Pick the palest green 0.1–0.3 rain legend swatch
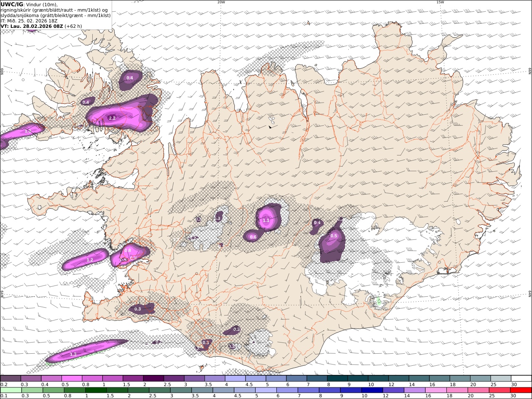This screenshot has width=532, height=399. point(11,390)
